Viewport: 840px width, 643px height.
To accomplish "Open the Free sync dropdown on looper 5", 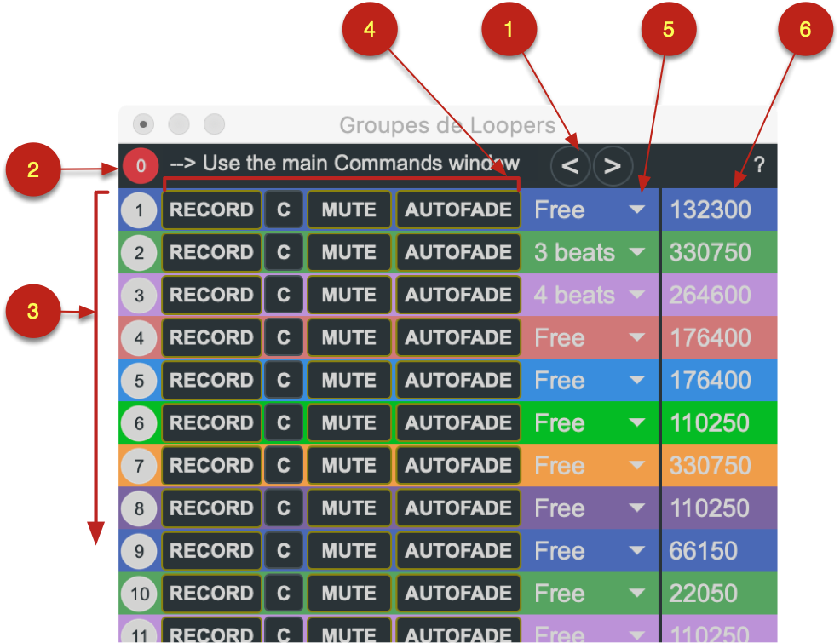I will 590,381.
